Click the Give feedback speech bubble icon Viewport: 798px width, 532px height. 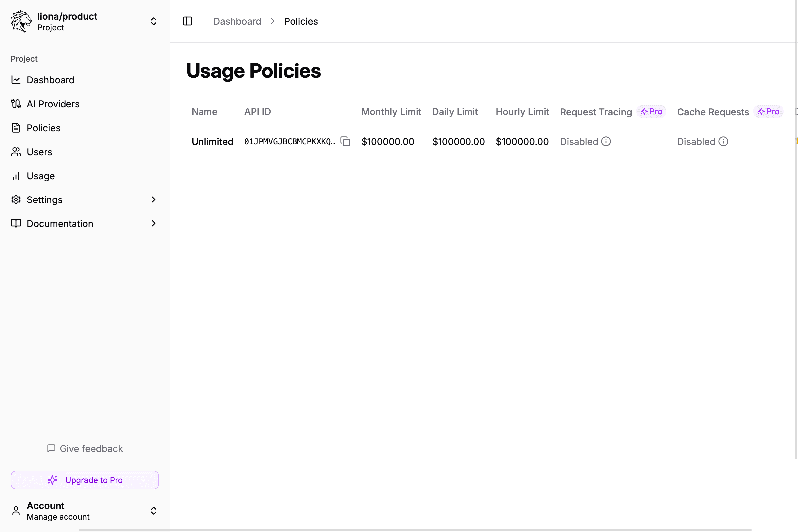point(51,448)
